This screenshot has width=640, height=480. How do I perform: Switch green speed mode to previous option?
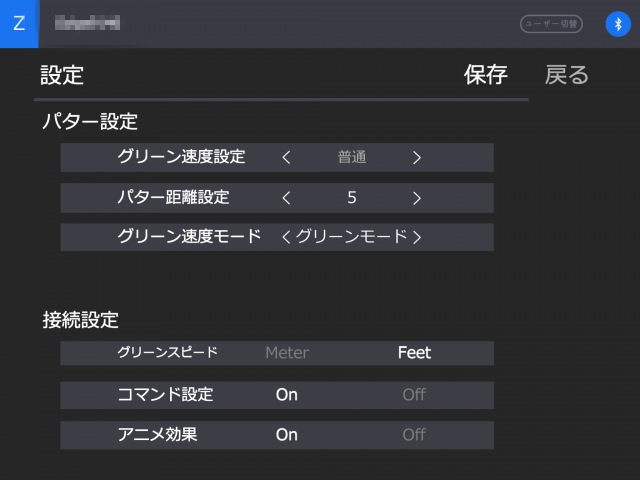click(x=286, y=237)
